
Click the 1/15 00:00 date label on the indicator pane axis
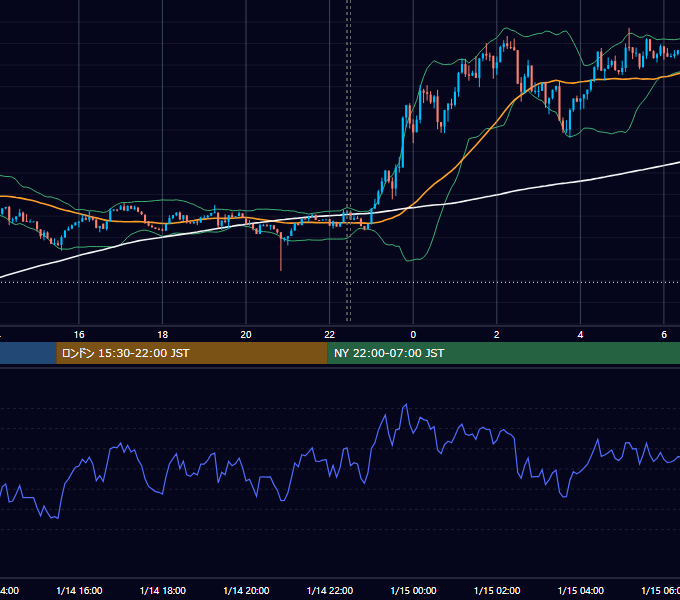413,591
